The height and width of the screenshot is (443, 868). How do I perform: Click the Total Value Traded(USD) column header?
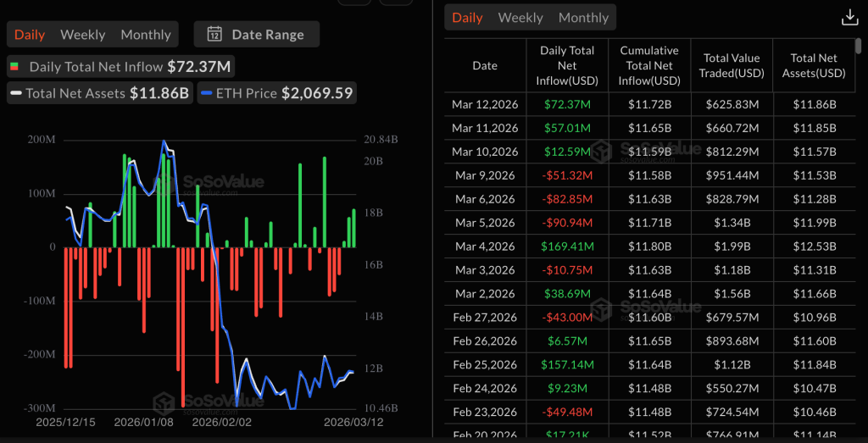[x=732, y=65]
